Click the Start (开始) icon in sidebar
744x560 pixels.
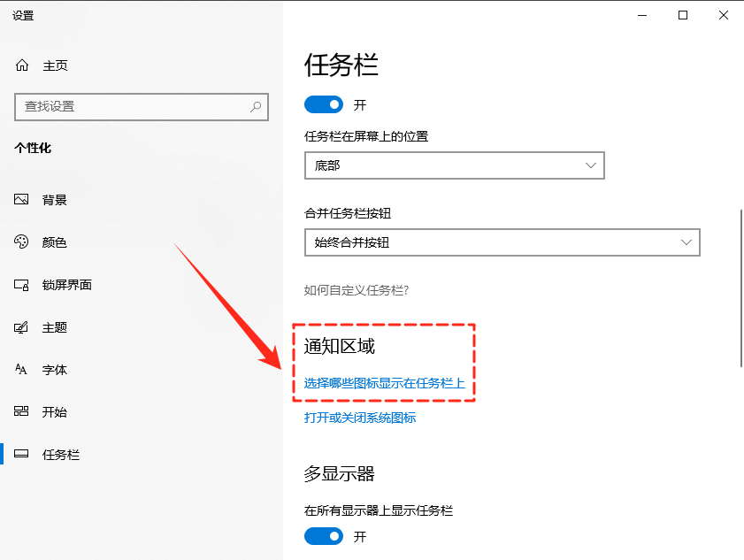[22, 412]
